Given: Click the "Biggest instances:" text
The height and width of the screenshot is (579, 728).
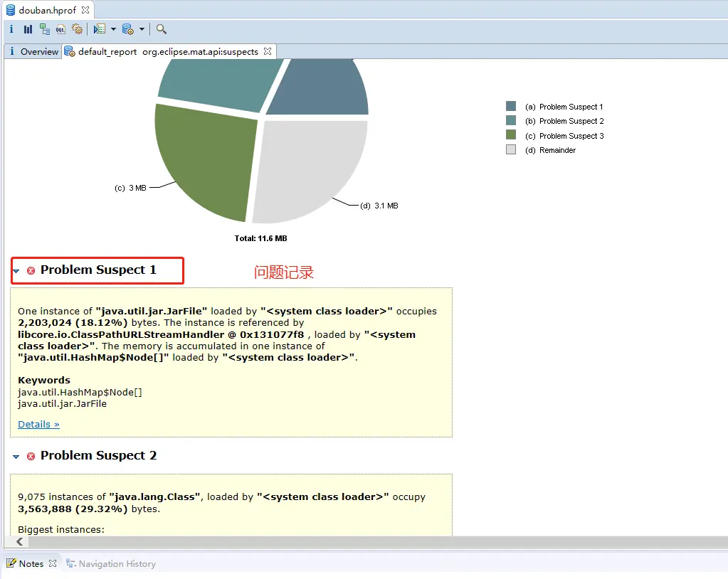Looking at the screenshot, I should point(61,530).
